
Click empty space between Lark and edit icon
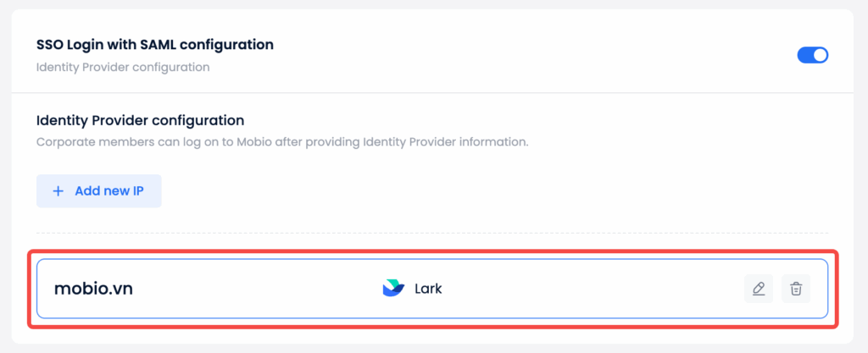[593, 289]
